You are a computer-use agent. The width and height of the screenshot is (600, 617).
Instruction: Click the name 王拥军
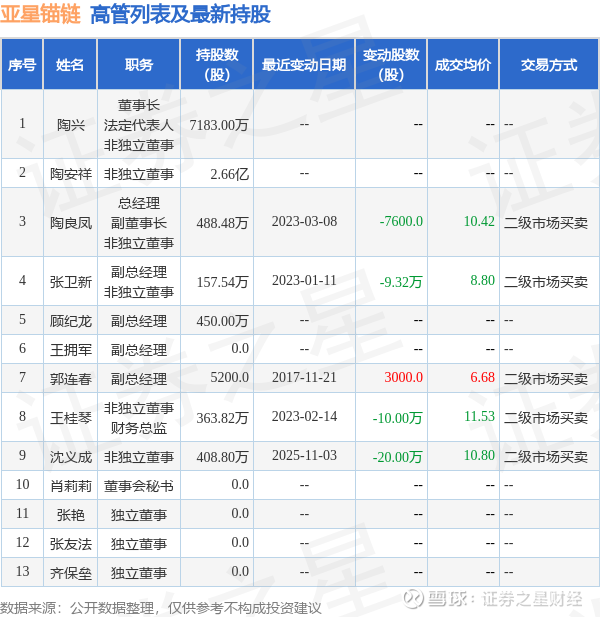tap(71, 350)
